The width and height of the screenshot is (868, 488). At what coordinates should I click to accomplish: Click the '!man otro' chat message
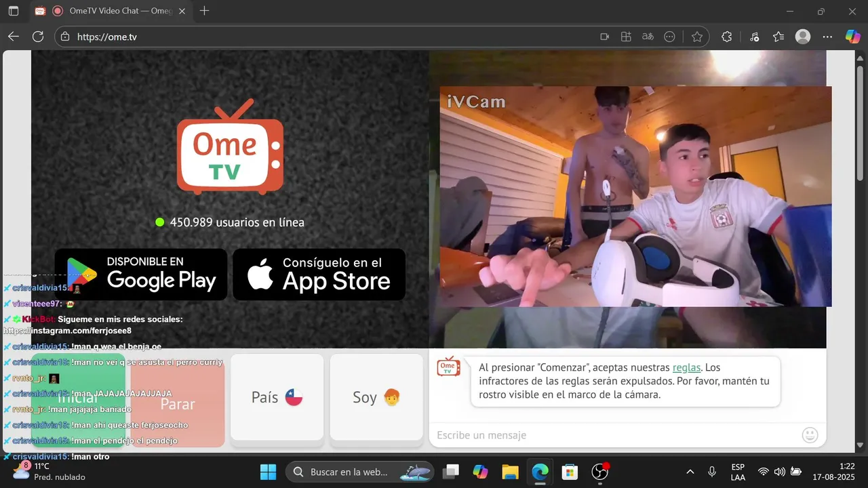(90, 457)
